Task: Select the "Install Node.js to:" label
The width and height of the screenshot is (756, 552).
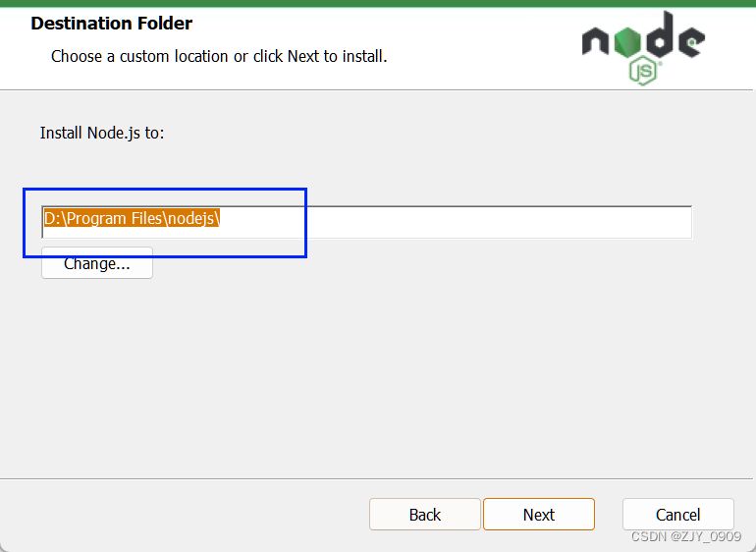Action: pyautogui.click(x=102, y=133)
